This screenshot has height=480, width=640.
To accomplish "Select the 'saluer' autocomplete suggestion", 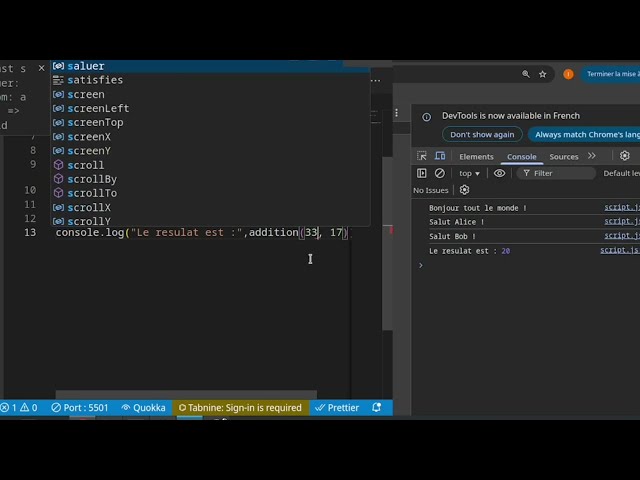I will (x=210, y=66).
